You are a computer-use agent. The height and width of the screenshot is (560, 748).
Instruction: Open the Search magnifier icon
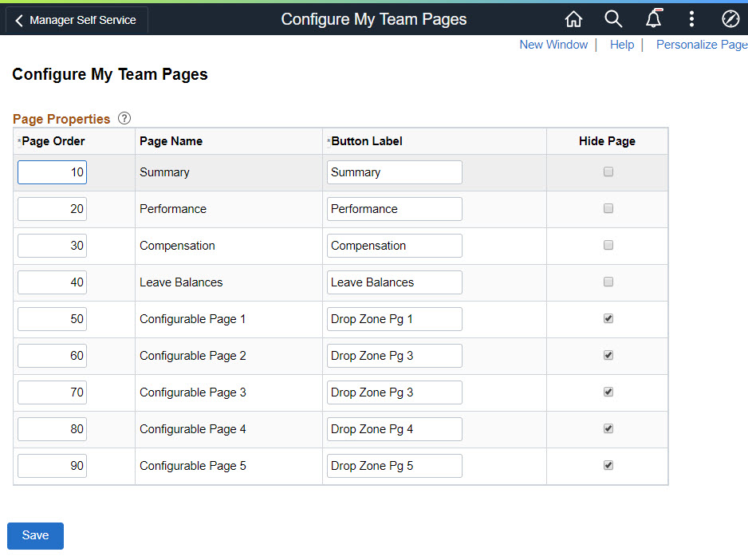click(x=612, y=20)
